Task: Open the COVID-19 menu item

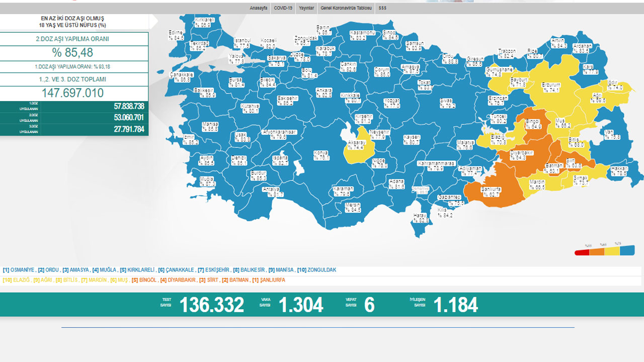Action: click(283, 9)
